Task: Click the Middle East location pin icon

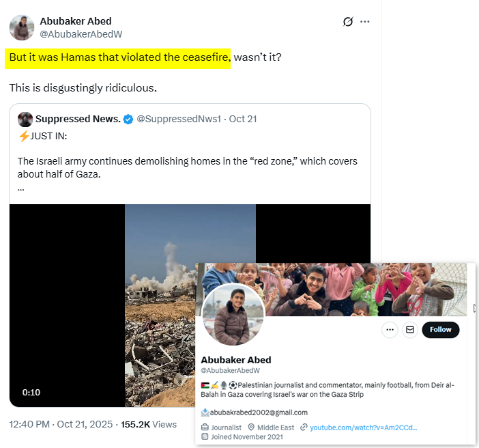Action: click(x=252, y=428)
